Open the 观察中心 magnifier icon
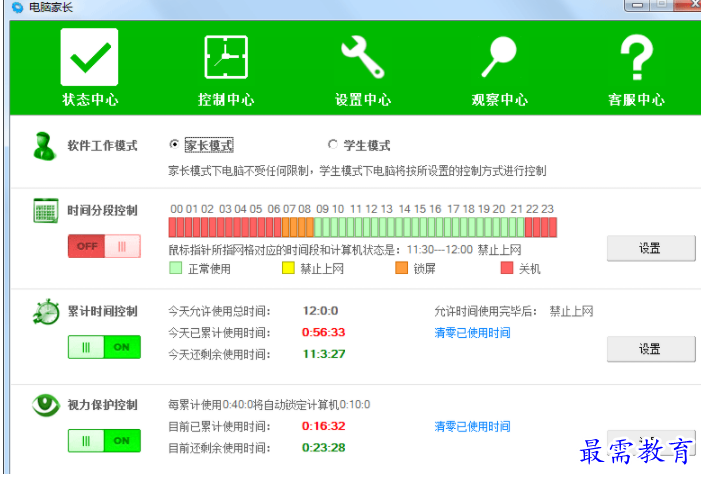 click(x=499, y=57)
